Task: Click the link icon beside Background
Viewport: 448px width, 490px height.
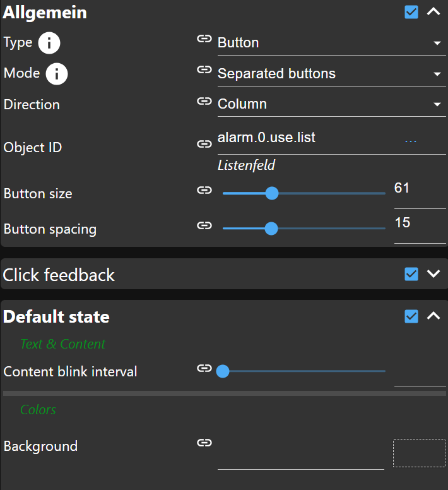Action: coord(204,443)
